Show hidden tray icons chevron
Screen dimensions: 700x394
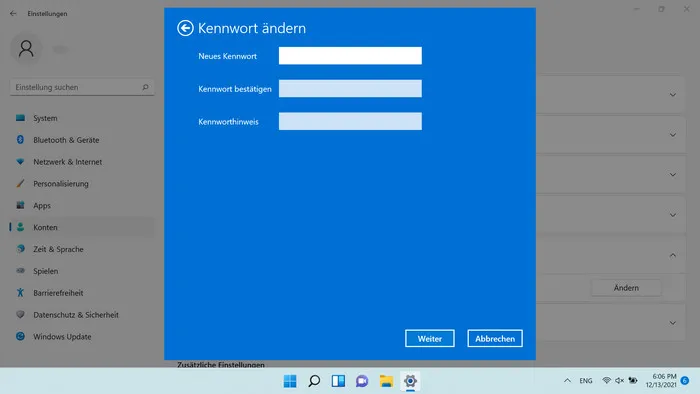(567, 381)
